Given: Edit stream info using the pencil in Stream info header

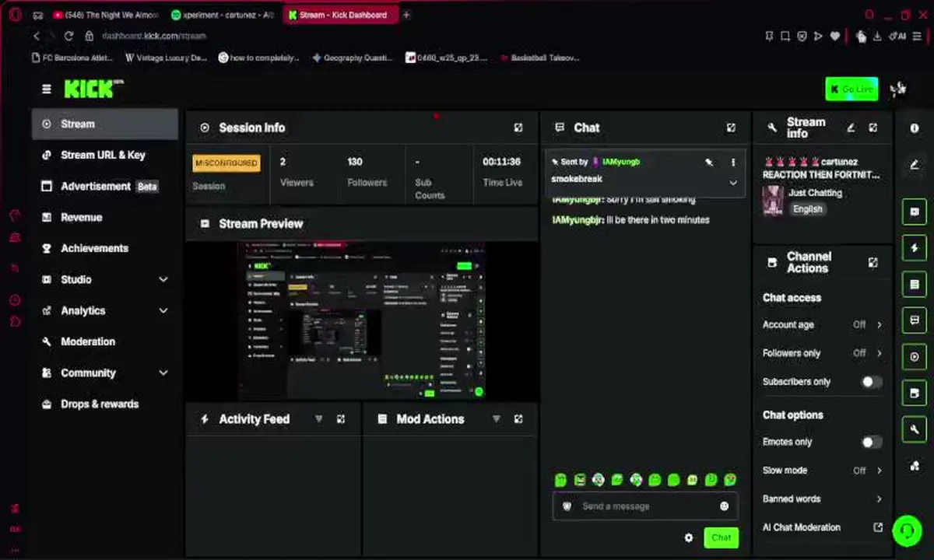Looking at the screenshot, I should 851,128.
